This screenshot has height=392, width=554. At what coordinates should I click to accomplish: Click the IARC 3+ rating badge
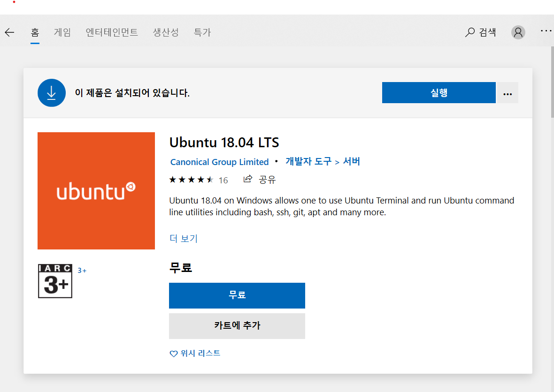55,281
